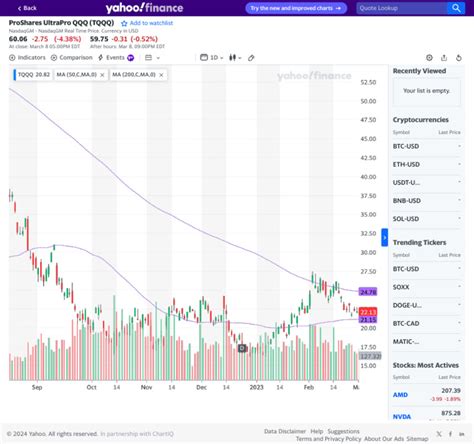Remove the MA 200 indicator
The image size is (474, 444).
click(161, 75)
